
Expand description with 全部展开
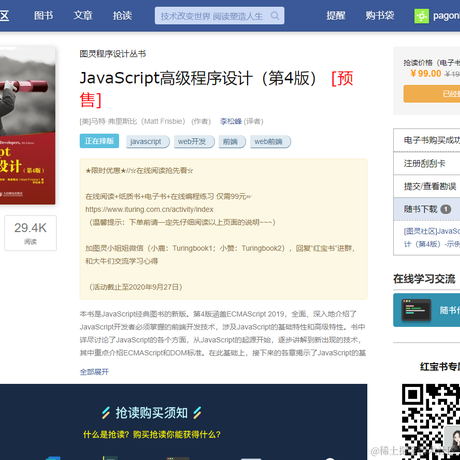[94, 372]
